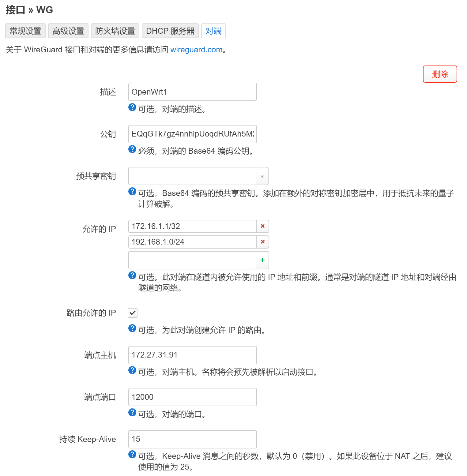Image resolution: width=467 pixels, height=476 pixels.
Task: Click help icon under endpoint port field
Action: coord(132,413)
